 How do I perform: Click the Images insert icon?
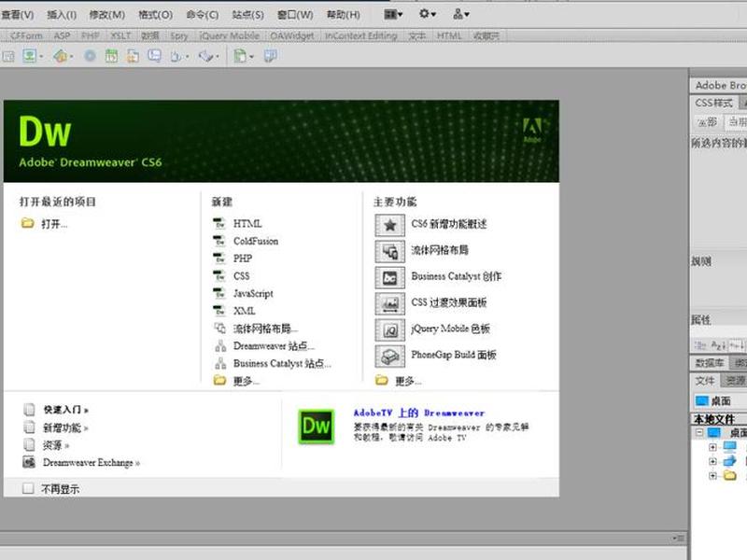click(x=30, y=56)
